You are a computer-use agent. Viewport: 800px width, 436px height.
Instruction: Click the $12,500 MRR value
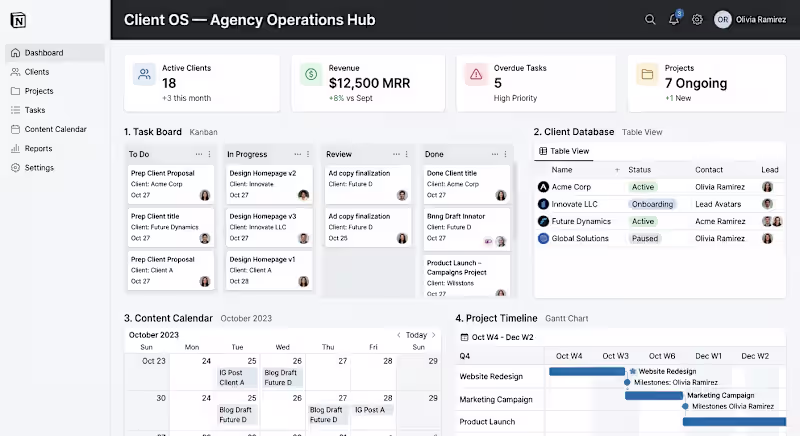pyautogui.click(x=369, y=83)
